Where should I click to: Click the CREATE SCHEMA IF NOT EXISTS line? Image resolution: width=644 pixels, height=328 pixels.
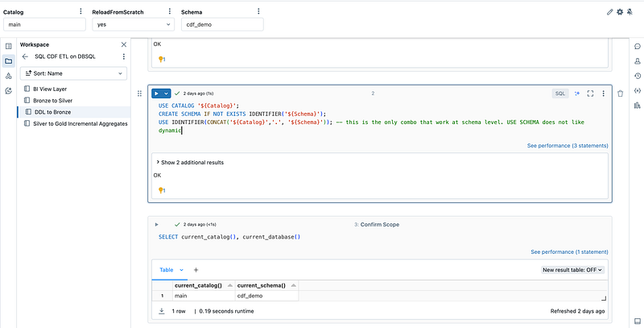point(242,114)
